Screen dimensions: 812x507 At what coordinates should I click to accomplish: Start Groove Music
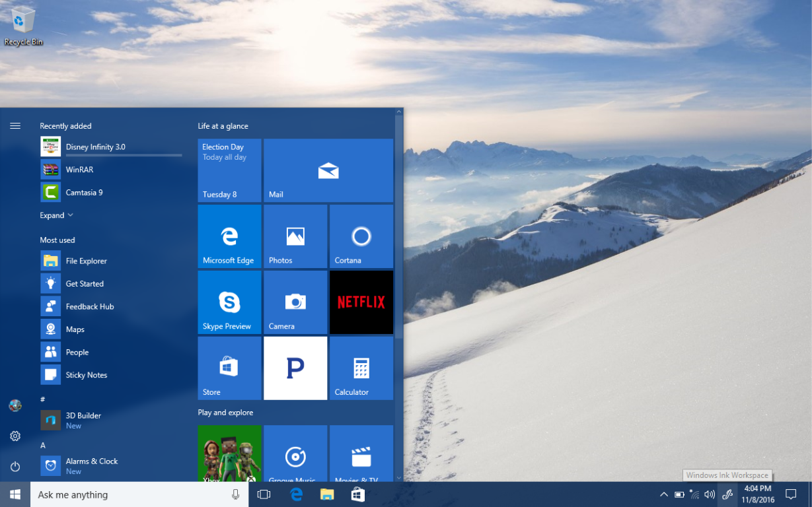(295, 456)
